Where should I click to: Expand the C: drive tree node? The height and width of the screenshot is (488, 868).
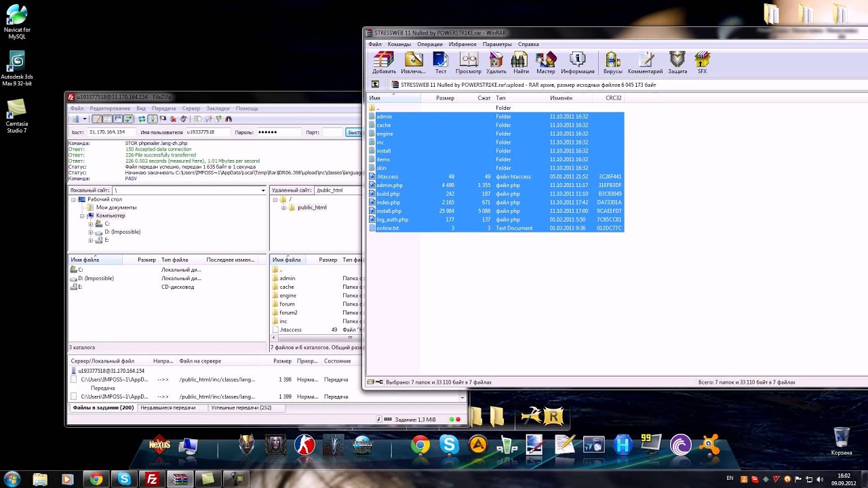[x=90, y=224]
